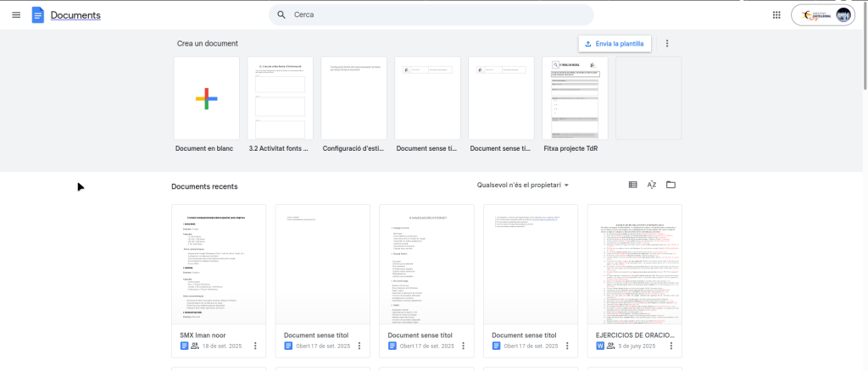Screen dimensions: 868x371
Task: Open the '3.2 Activitat fonts' template
Action: (280, 98)
